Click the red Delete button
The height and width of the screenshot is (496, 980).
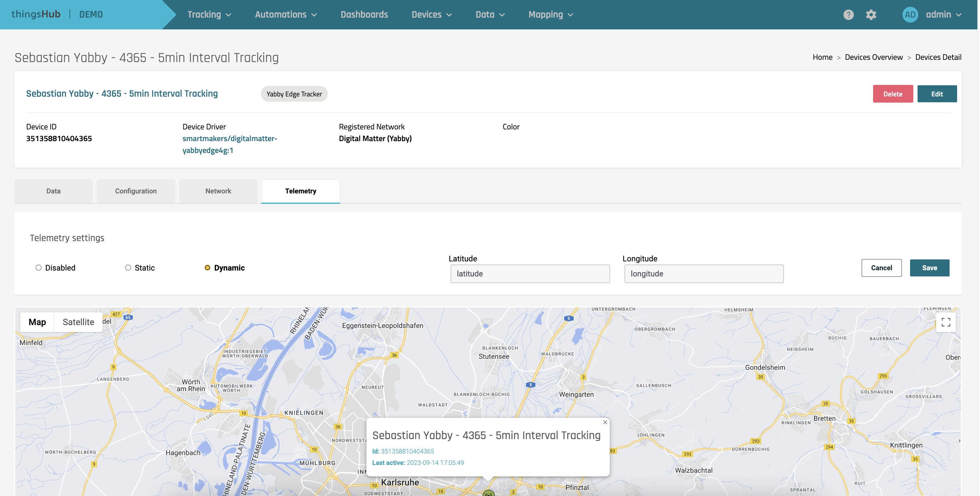coord(892,94)
